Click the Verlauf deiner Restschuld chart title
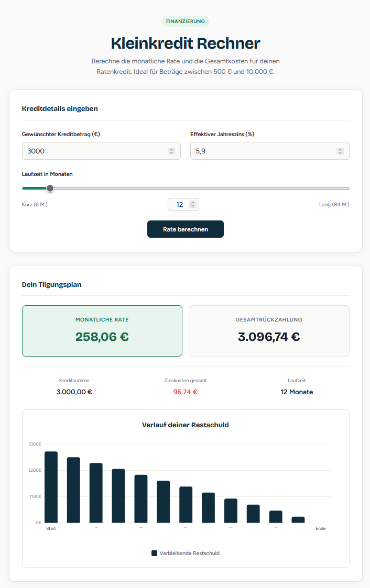 [186, 425]
